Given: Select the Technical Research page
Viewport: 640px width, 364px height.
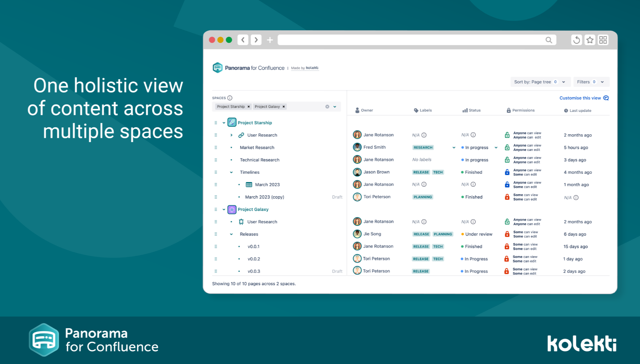Looking at the screenshot, I should [x=260, y=160].
